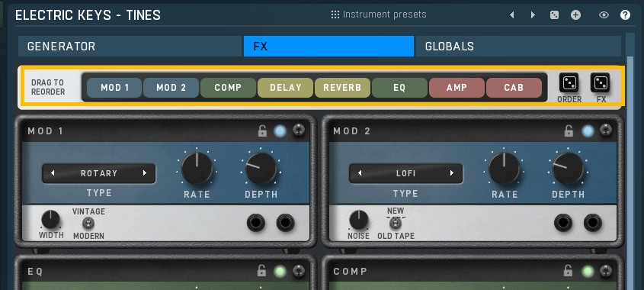Toggle MOD 2 blue power LED
The width and height of the screenshot is (644, 290).
(x=588, y=131)
